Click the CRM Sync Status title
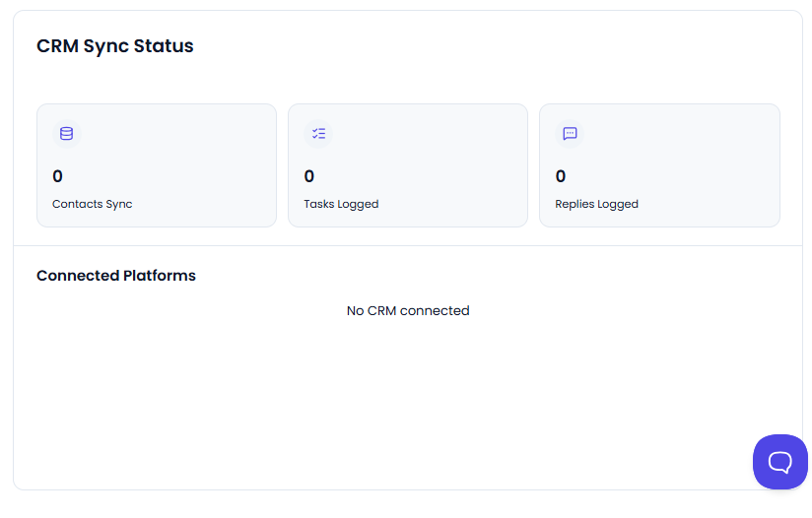The image size is (812, 518). [x=115, y=46]
